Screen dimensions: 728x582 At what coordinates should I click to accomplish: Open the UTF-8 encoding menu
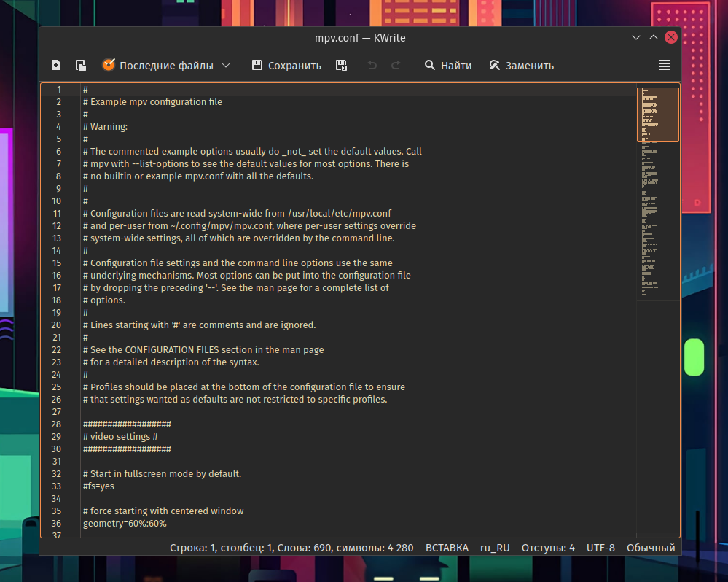point(600,548)
